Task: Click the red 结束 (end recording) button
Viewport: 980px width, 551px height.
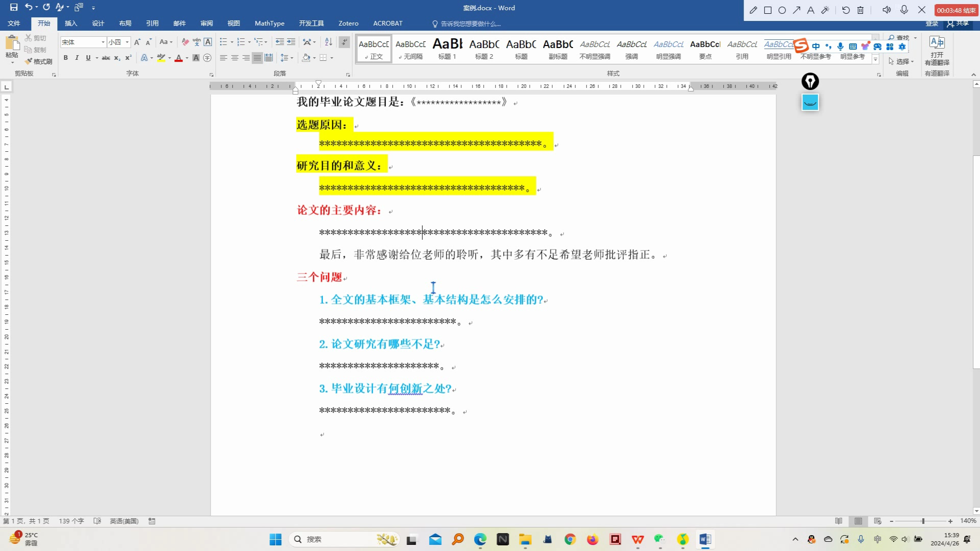Action: 956,10
